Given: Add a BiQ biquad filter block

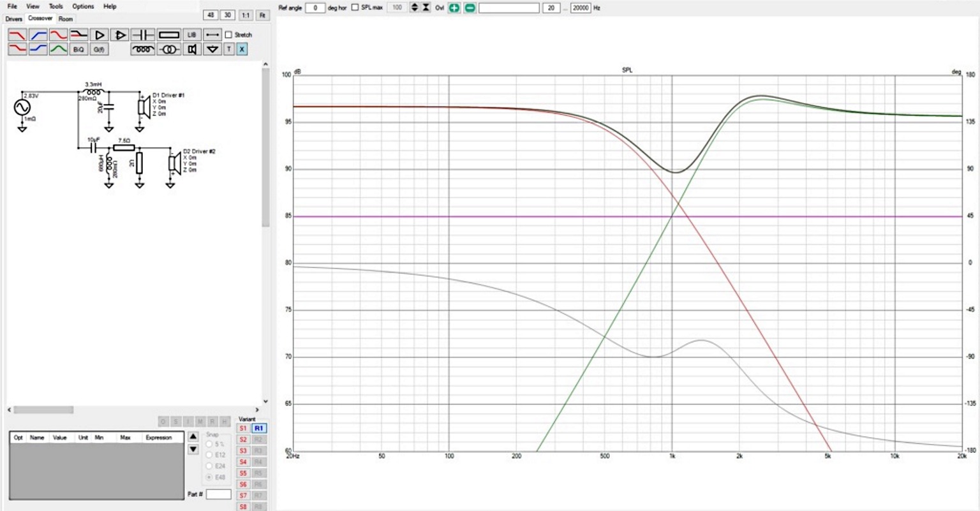Looking at the screenshot, I should [78, 49].
